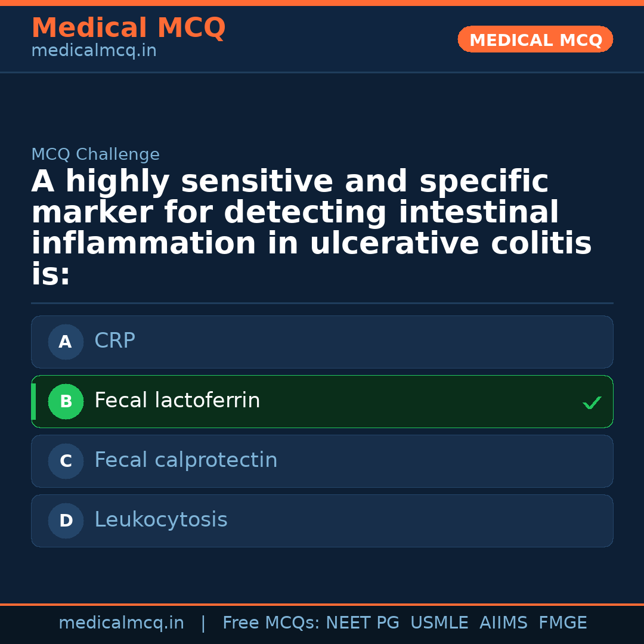
Task: Click the green checkmark on Fecal lactoferrin
Action: click(592, 403)
